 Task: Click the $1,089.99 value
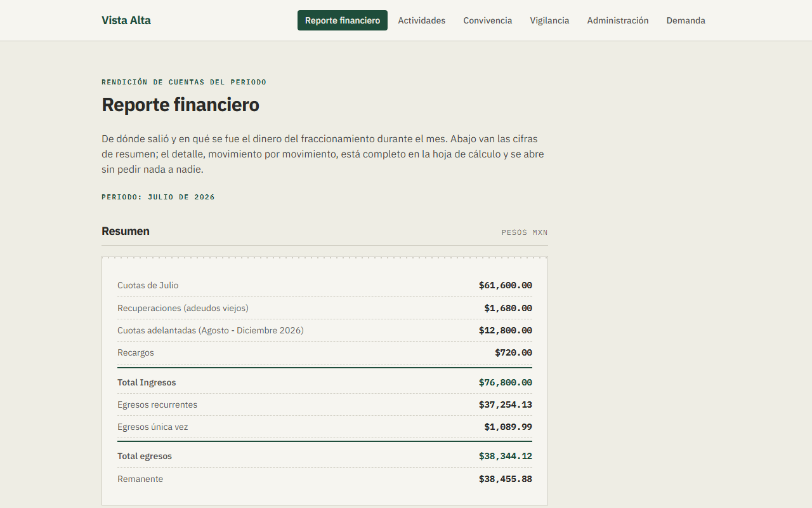point(508,427)
